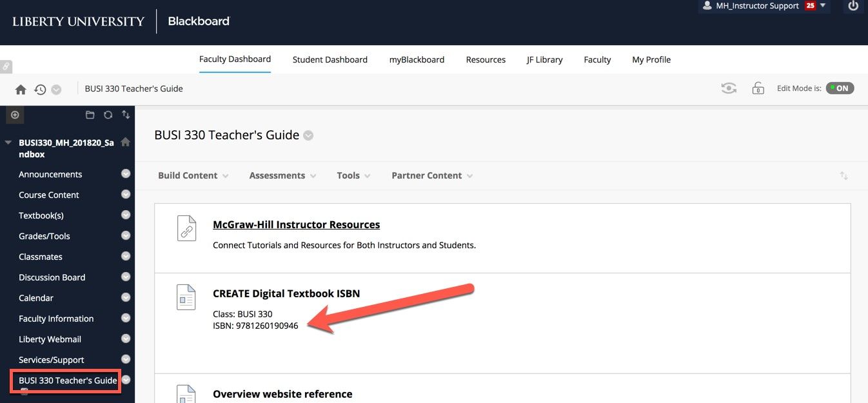Open folder view icon in course menu
Viewport: 868px width, 403px height.
[x=90, y=115]
